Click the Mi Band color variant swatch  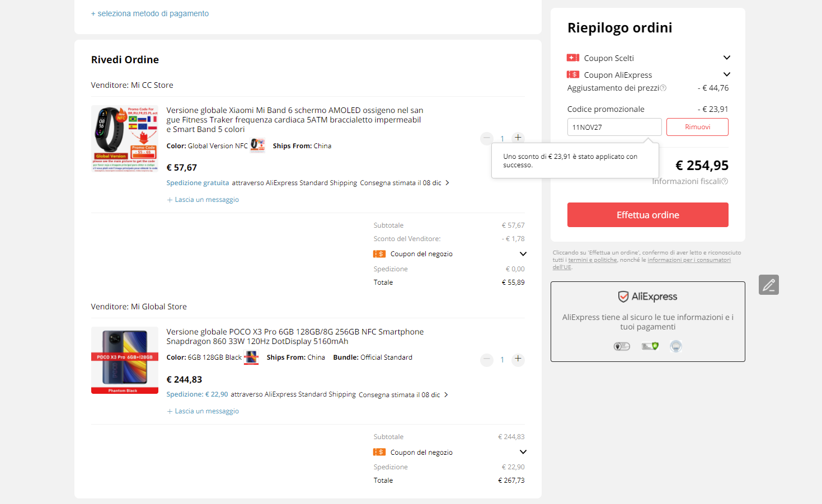(x=257, y=145)
